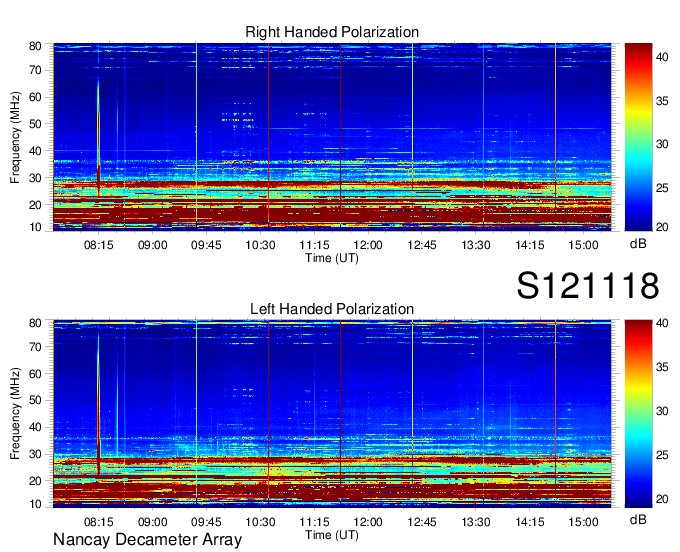Click the "30" frequency tick of Left Handed plot
The image size is (680, 552).
36,454
